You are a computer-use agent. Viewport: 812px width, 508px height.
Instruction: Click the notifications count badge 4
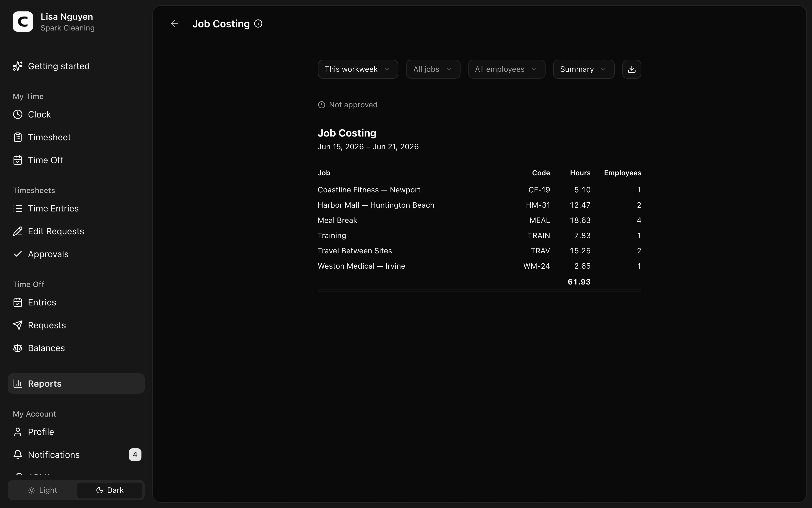pos(135,455)
